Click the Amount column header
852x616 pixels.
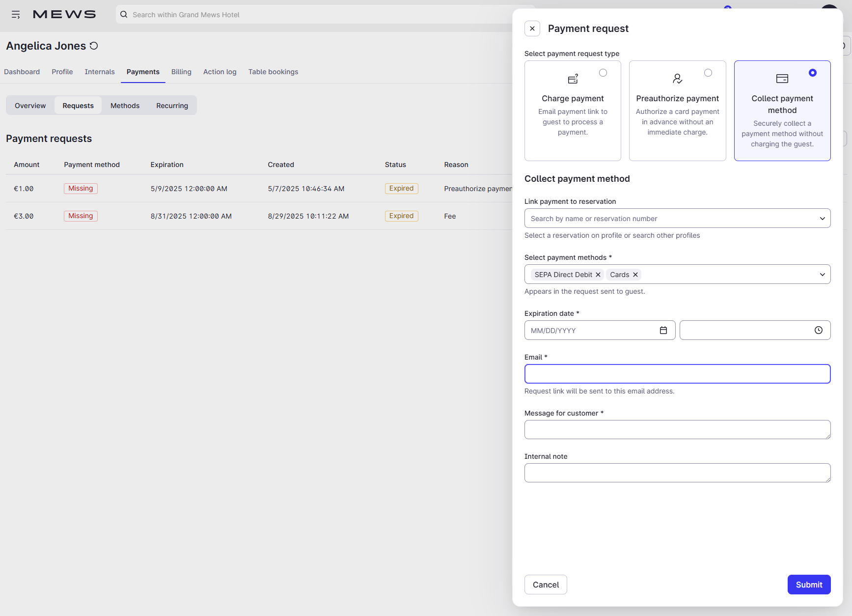tap(27, 165)
